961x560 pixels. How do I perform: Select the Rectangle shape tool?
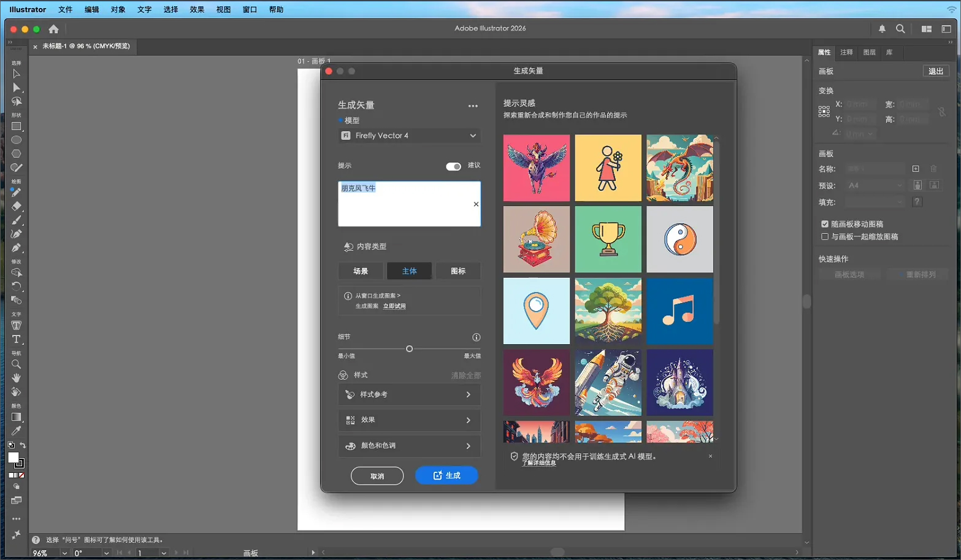pyautogui.click(x=17, y=126)
